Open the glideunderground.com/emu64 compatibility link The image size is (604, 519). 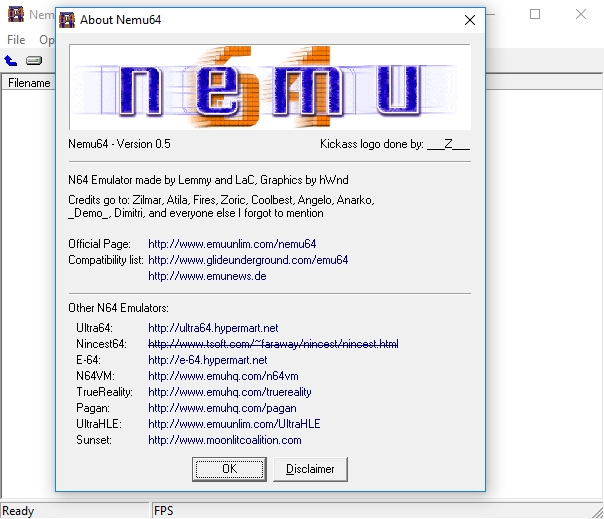pyautogui.click(x=248, y=260)
